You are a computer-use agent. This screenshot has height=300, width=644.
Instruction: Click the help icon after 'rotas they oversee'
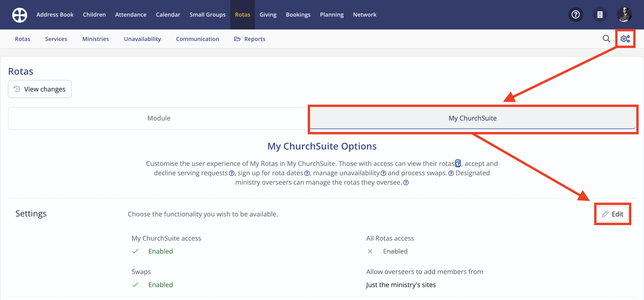pos(406,183)
